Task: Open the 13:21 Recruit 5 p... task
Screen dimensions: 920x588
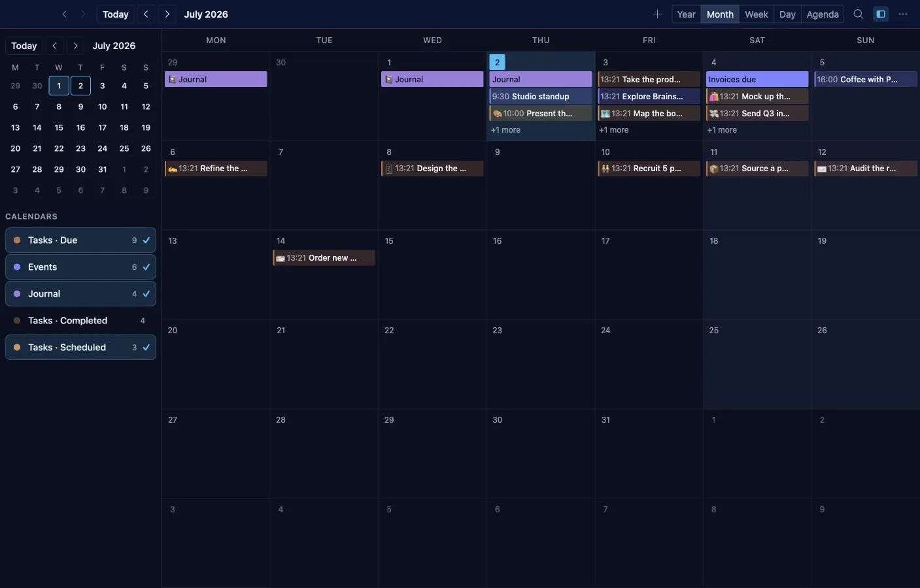Action: click(649, 168)
